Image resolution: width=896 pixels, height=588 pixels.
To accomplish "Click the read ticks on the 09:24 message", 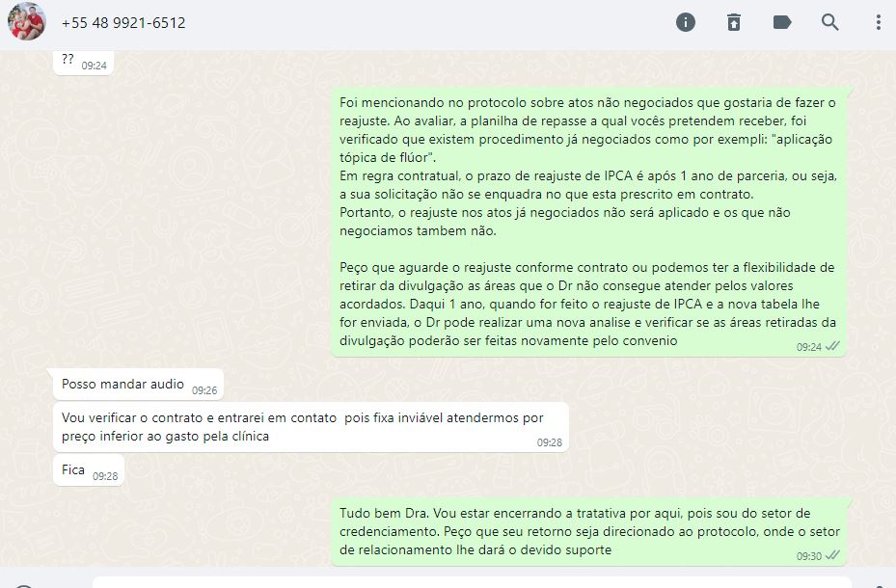I will [832, 346].
